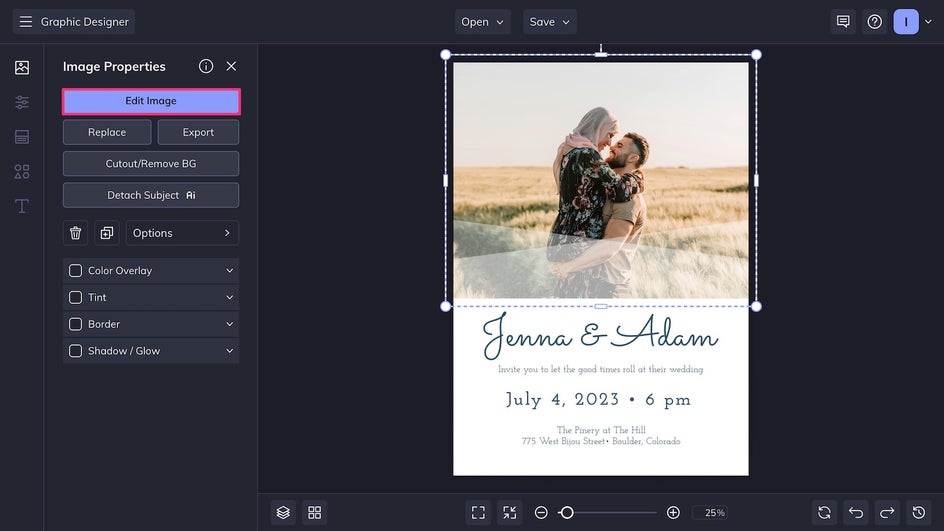Open the Image Manager sidebar tab
944x531 pixels.
[22, 67]
